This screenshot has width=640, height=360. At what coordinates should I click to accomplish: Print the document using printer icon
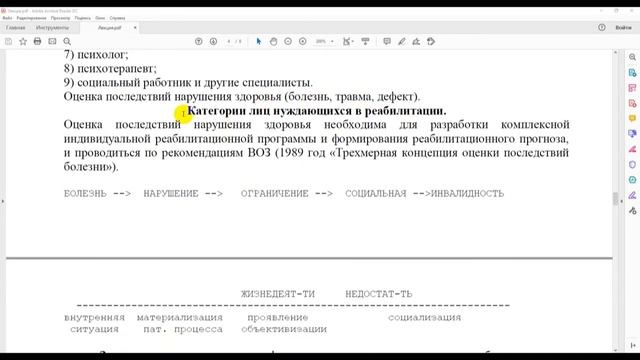point(38,41)
